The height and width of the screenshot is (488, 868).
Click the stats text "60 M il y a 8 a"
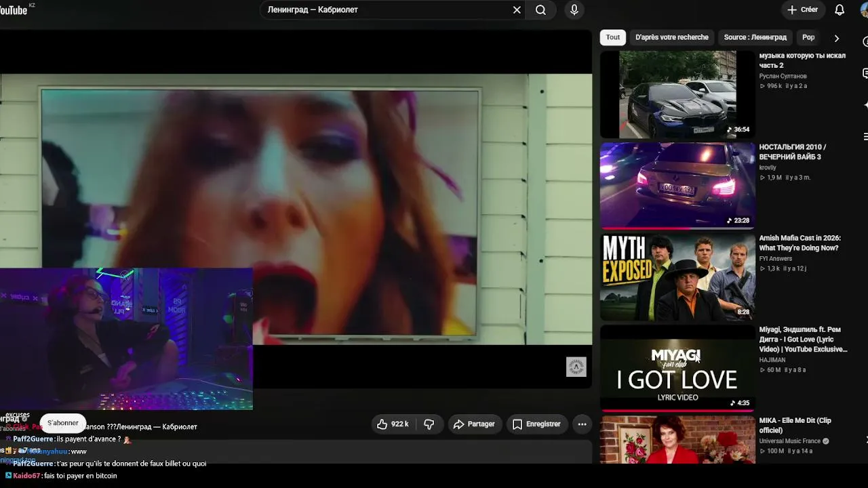[783, 370]
